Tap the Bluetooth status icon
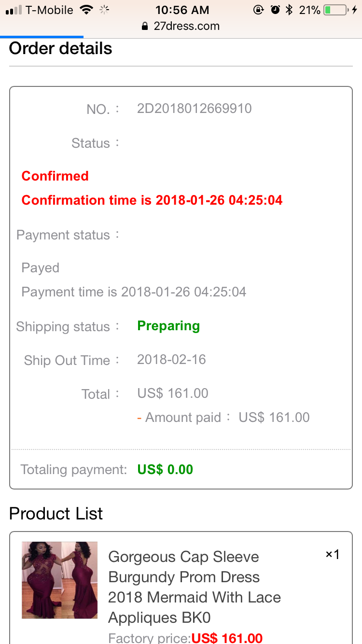Screen dimensions: 362x644 pos(289,10)
